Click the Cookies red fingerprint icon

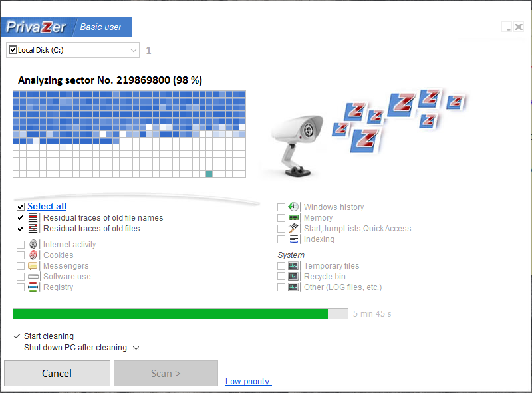[33, 255]
